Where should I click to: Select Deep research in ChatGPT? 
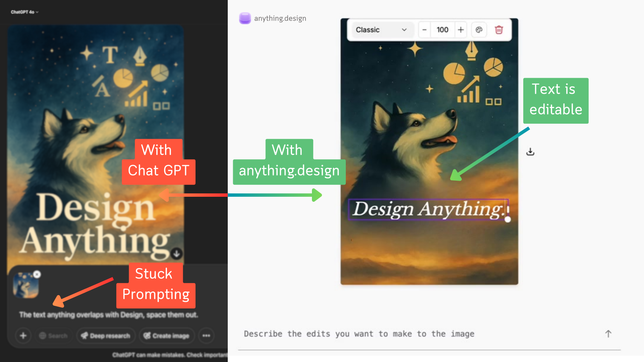[x=106, y=336]
